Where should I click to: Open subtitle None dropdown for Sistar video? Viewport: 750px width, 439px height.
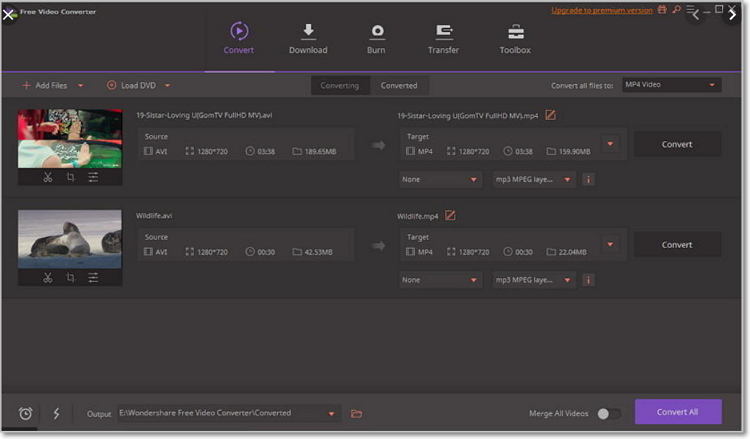point(440,180)
